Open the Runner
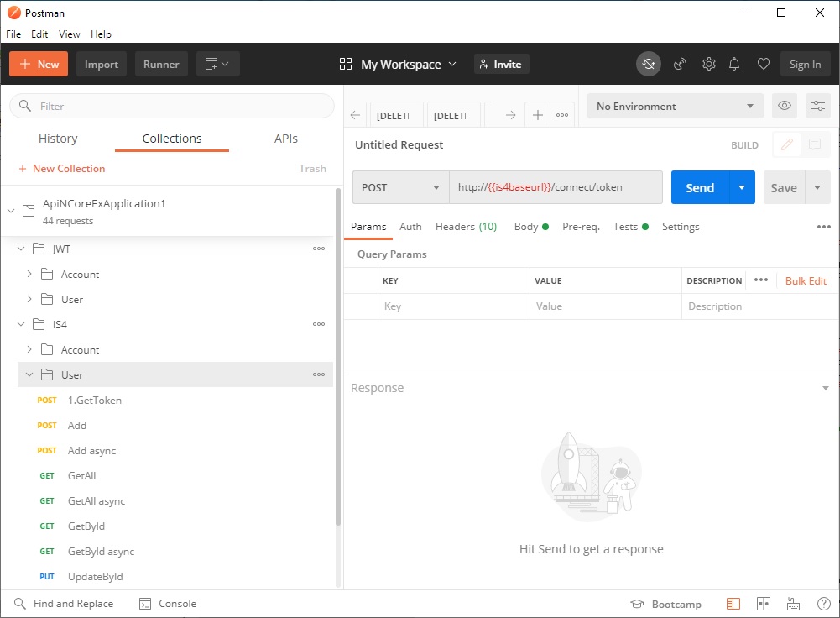840x618 pixels. coord(161,65)
